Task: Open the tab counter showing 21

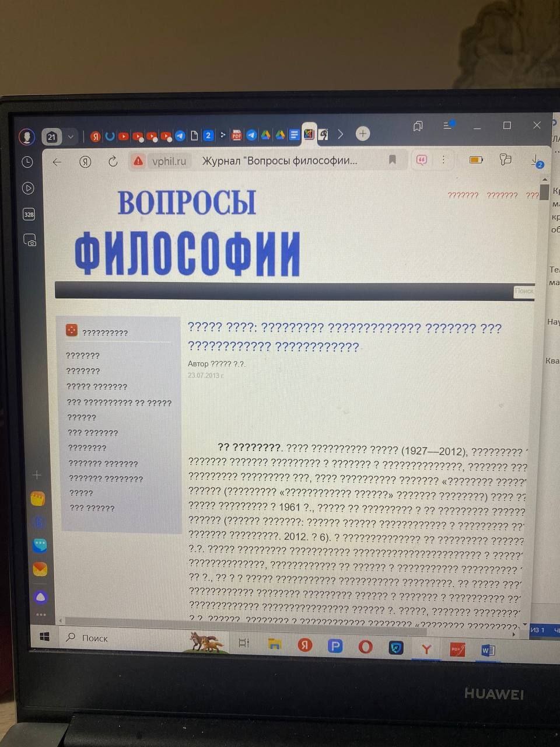Action: pos(52,137)
